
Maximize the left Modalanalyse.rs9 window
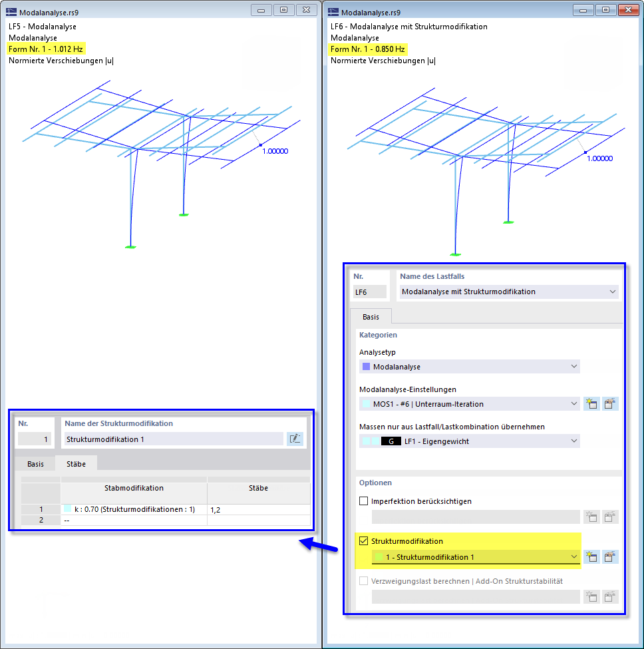pos(283,10)
